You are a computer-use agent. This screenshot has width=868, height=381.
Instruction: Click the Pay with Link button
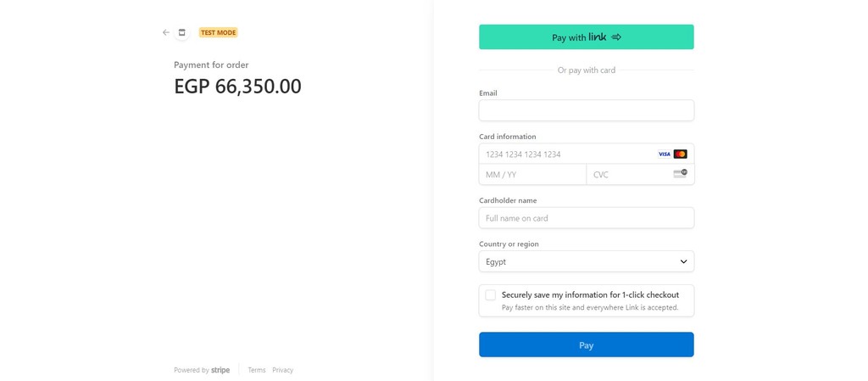click(x=587, y=37)
